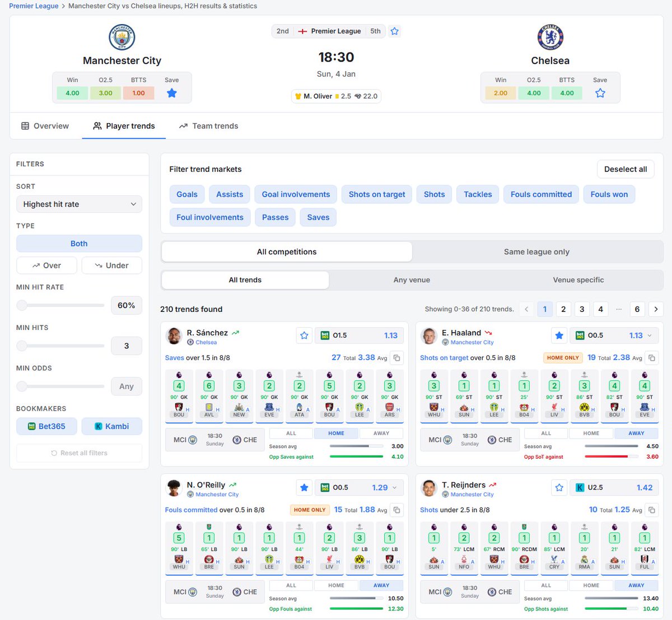Select the Any venue tab

coord(412,280)
